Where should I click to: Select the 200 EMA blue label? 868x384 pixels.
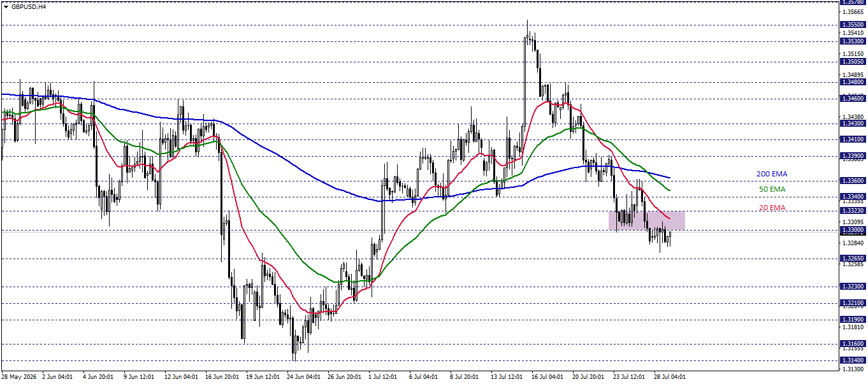[772, 174]
